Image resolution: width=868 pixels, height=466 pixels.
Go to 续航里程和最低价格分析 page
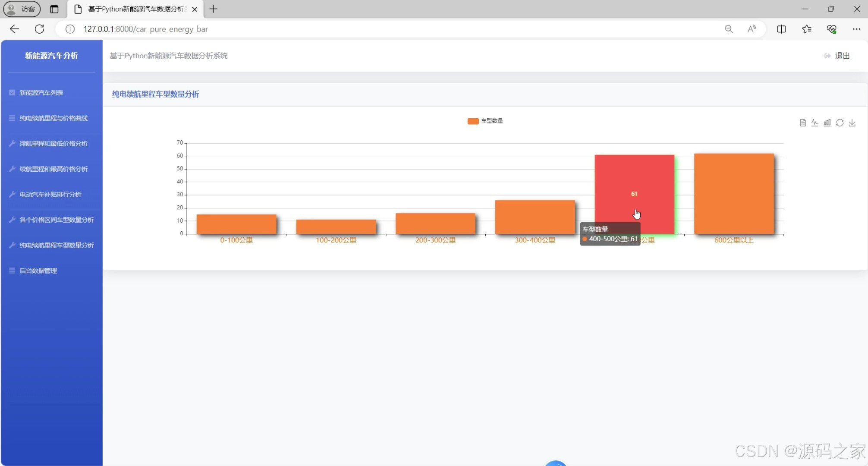tap(53, 144)
